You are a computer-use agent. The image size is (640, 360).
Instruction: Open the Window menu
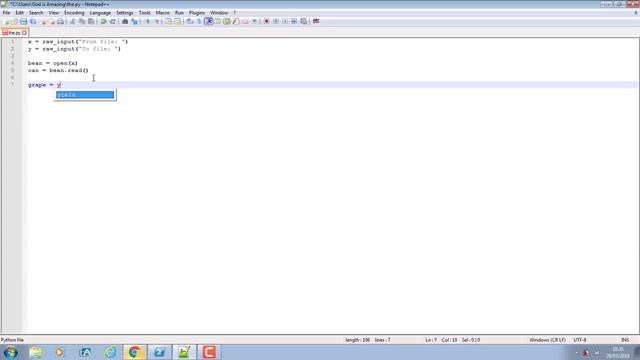(x=219, y=13)
